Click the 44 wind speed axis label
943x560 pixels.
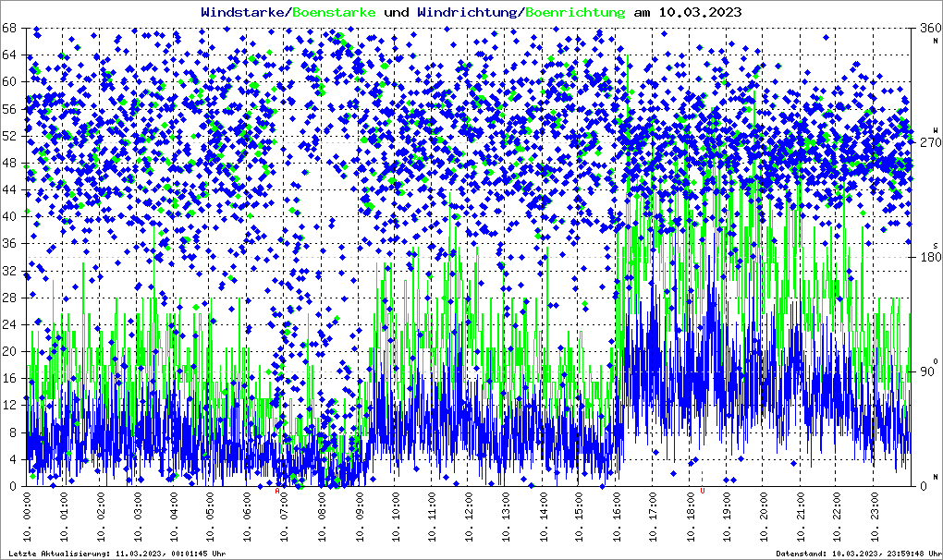tap(9, 189)
